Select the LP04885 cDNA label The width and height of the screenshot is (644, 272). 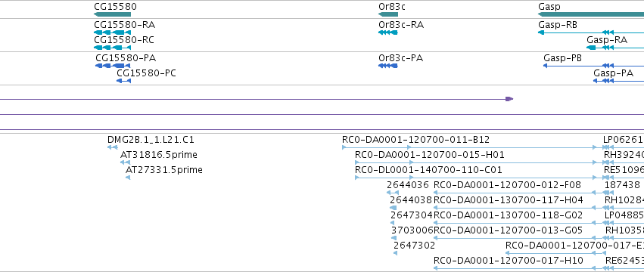(624, 216)
